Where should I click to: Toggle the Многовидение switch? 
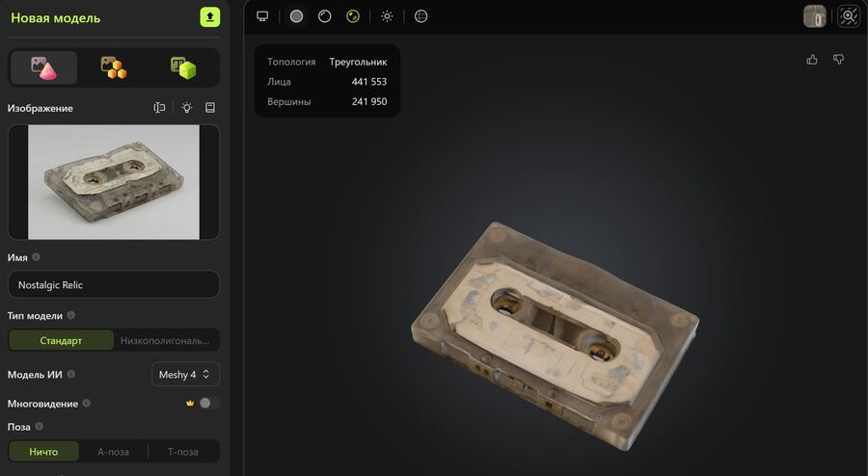pyautogui.click(x=208, y=403)
